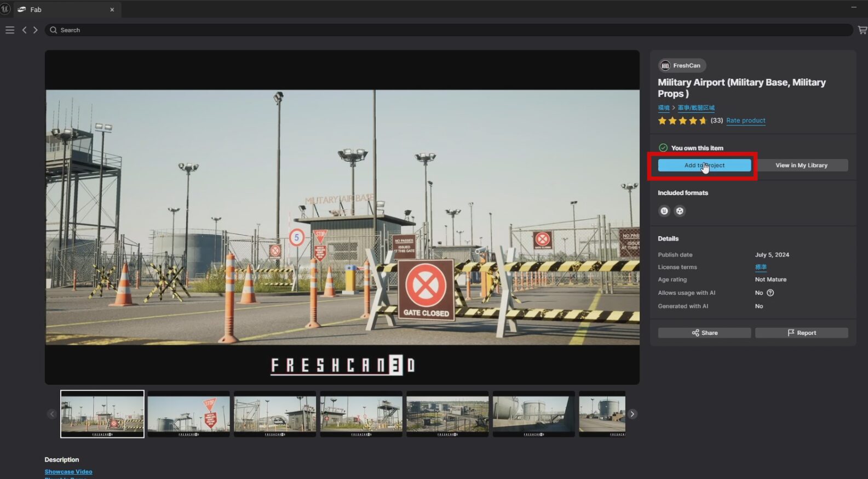
Task: Click the Share button
Action: (704, 333)
